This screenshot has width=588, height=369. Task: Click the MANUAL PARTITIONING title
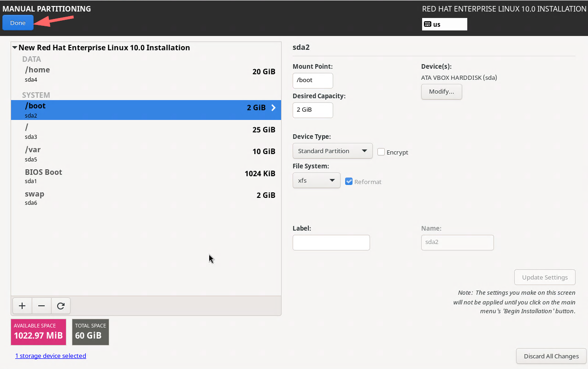pos(47,9)
